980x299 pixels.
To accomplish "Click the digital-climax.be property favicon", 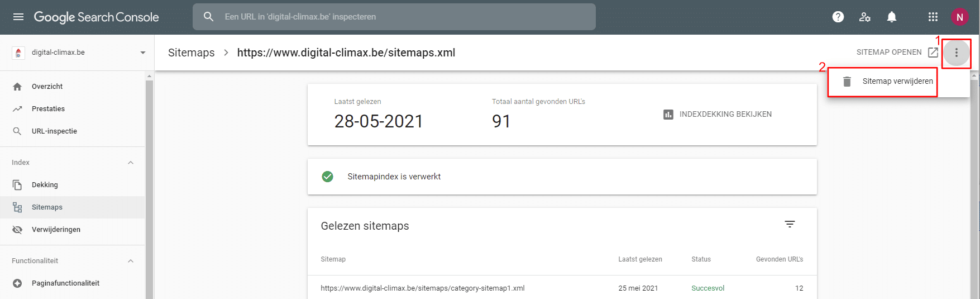I will 18,53.
